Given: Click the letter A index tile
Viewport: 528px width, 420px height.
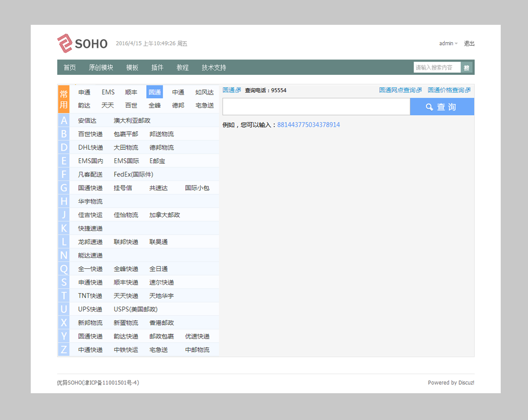Looking at the screenshot, I should [x=63, y=120].
